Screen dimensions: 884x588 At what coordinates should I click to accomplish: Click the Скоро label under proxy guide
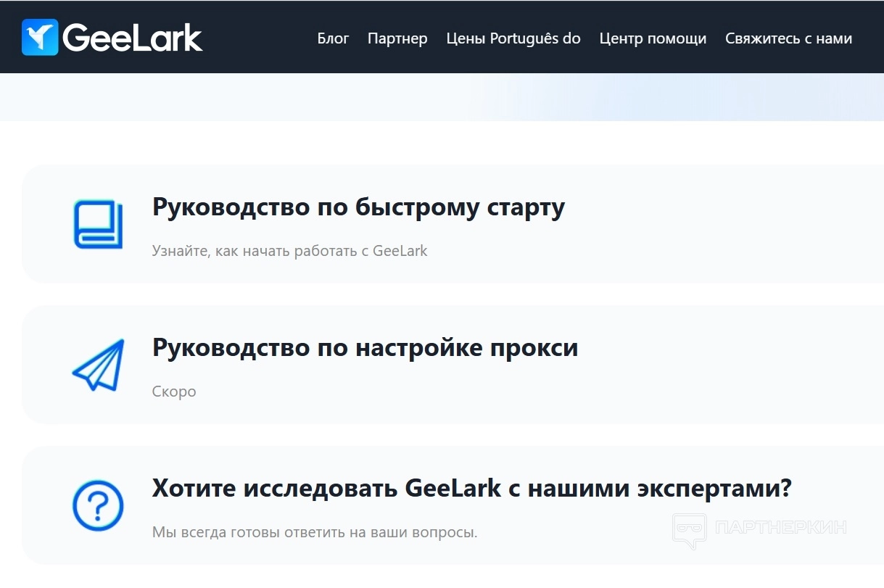(x=174, y=392)
